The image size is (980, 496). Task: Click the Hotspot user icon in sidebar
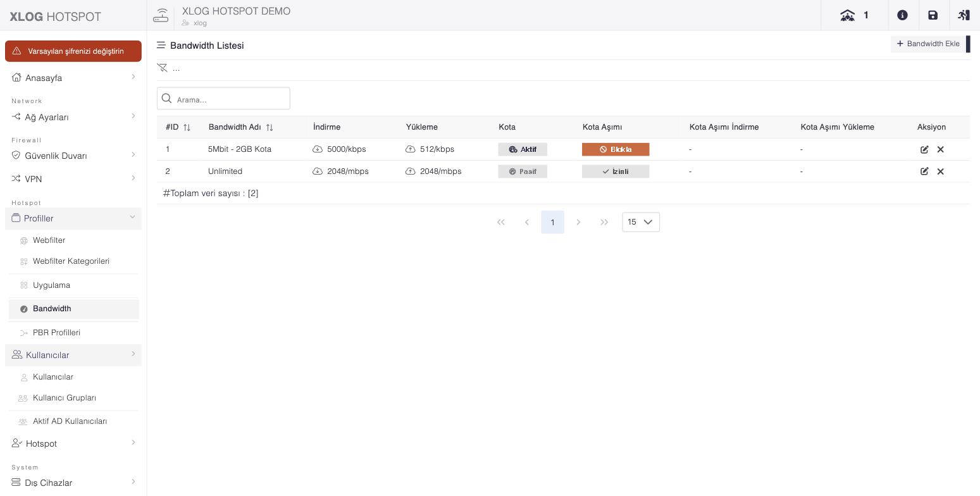(x=17, y=443)
